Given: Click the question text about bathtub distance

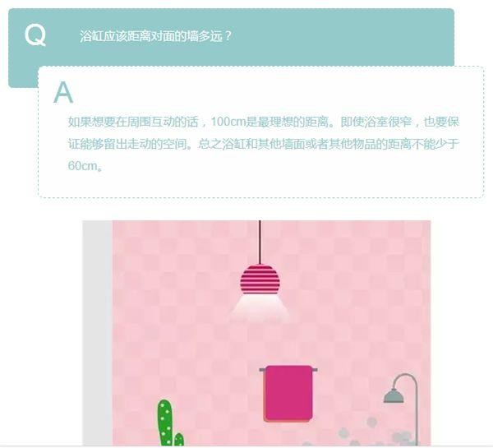Looking at the screenshot, I should pos(155,36).
